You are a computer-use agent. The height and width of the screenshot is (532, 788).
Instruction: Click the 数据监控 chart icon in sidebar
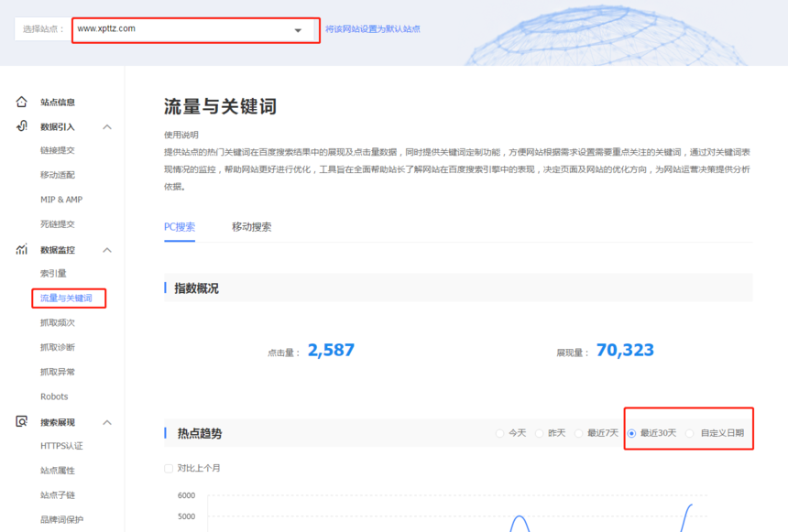[x=22, y=249]
